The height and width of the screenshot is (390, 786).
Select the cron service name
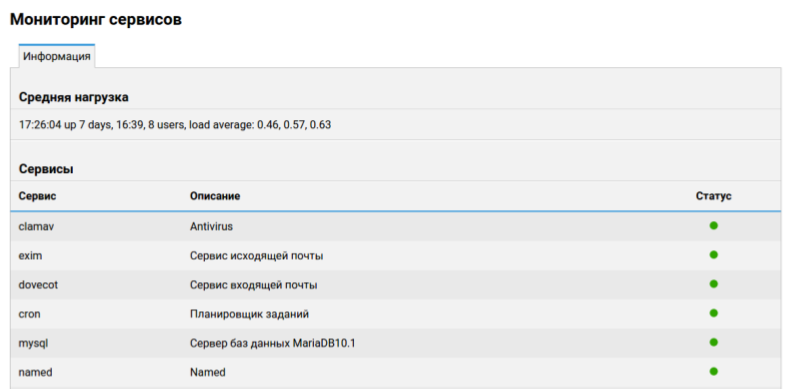29,314
